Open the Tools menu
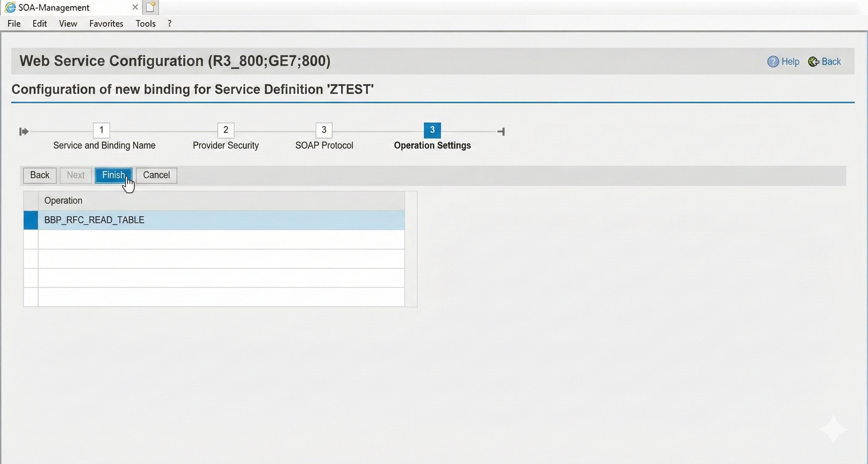868x464 pixels. [145, 24]
